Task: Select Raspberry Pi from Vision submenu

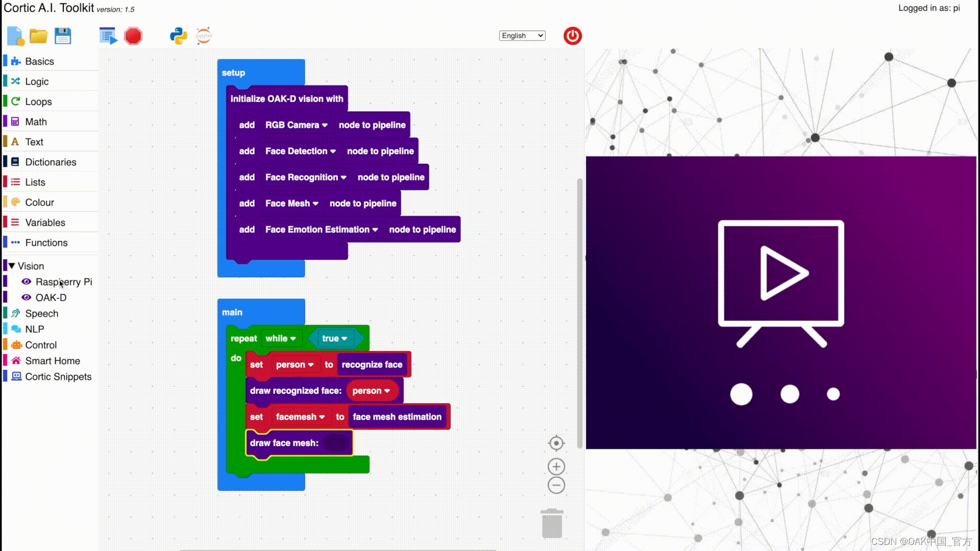Action: [64, 282]
